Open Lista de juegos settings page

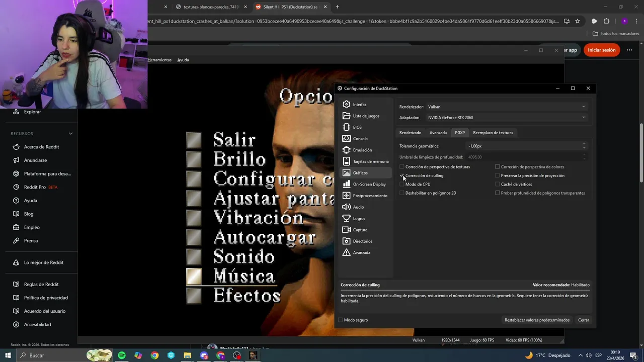pyautogui.click(x=366, y=116)
